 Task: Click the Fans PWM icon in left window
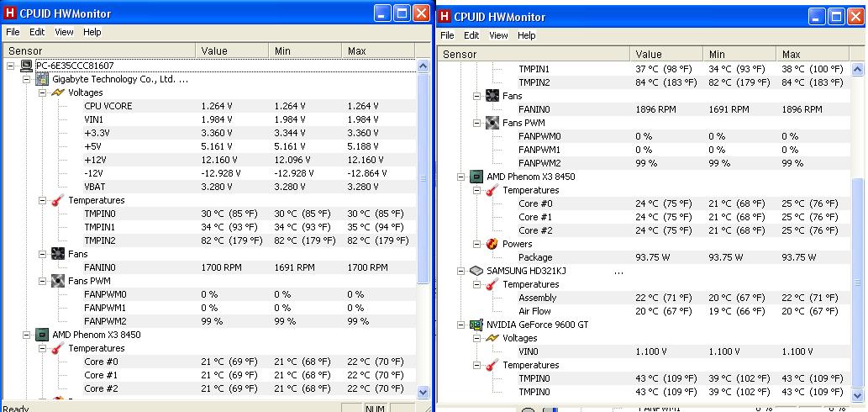(58, 281)
